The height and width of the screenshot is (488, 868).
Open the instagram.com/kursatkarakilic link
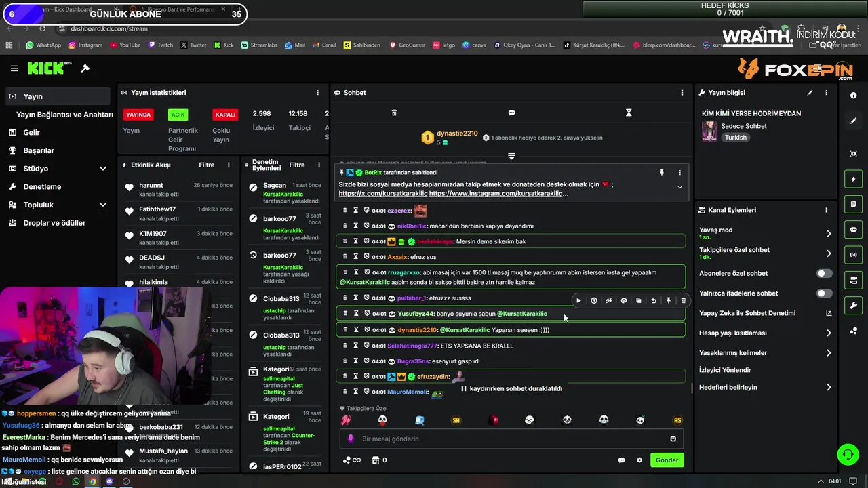pos(498,194)
